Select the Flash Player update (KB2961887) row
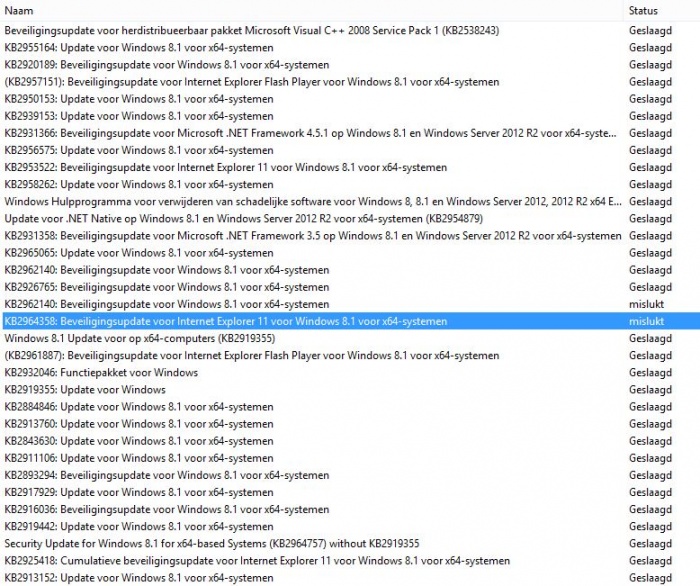 [350, 355]
